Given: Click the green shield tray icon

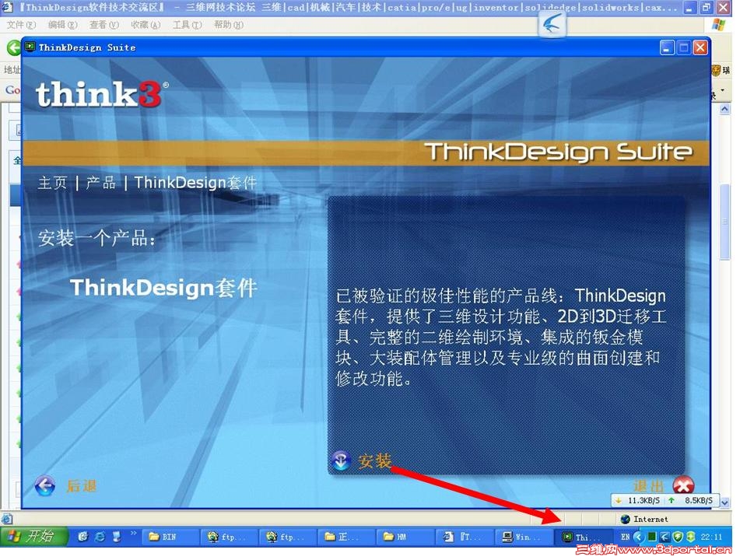Looking at the screenshot, I should click(678, 537).
